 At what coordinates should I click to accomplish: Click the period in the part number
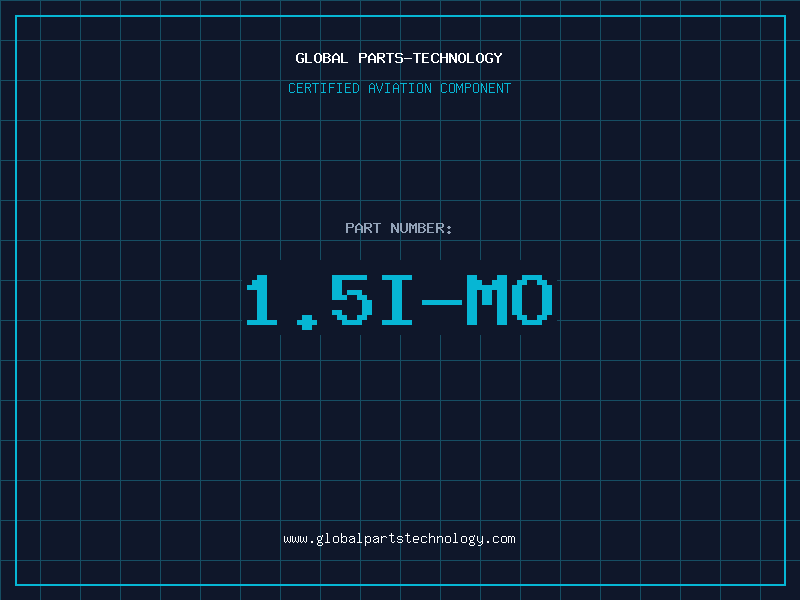tap(307, 322)
